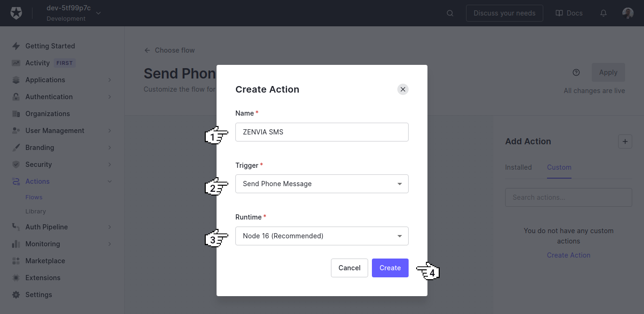Click the Extensions sidebar icon
This screenshot has height=314, width=644.
[16, 277]
